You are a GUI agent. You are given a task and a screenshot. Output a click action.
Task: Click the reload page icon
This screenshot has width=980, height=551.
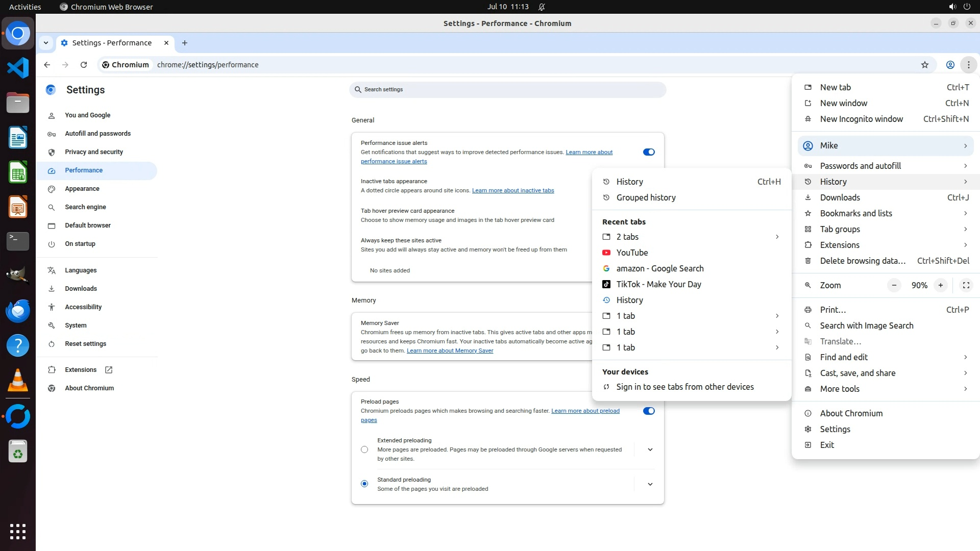pos(84,65)
